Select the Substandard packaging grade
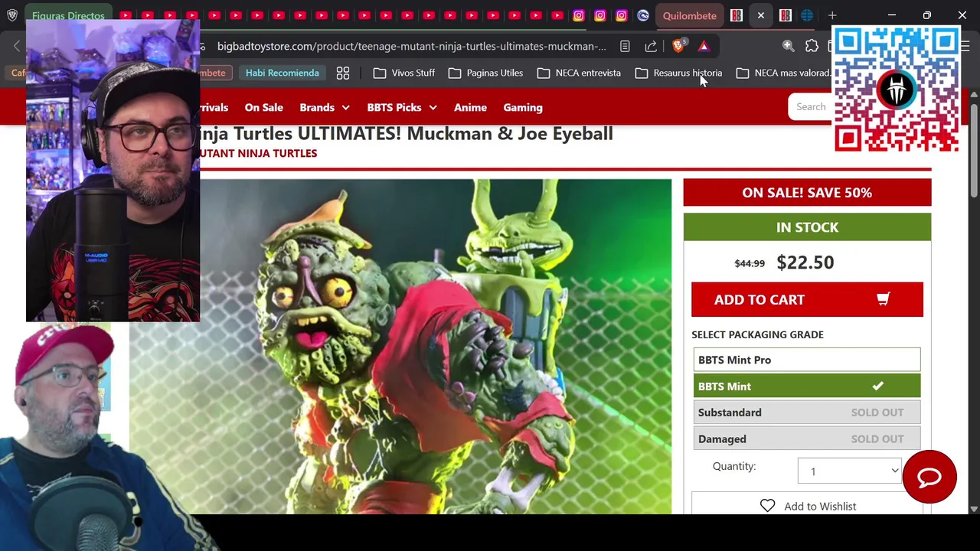The image size is (980, 551). pos(807,412)
